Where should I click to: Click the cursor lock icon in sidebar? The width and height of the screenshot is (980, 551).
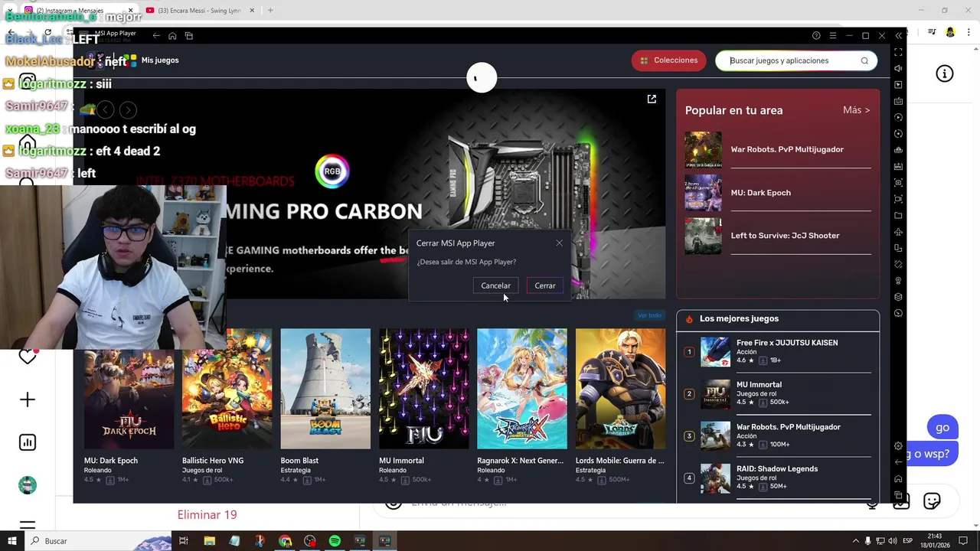coord(898,85)
